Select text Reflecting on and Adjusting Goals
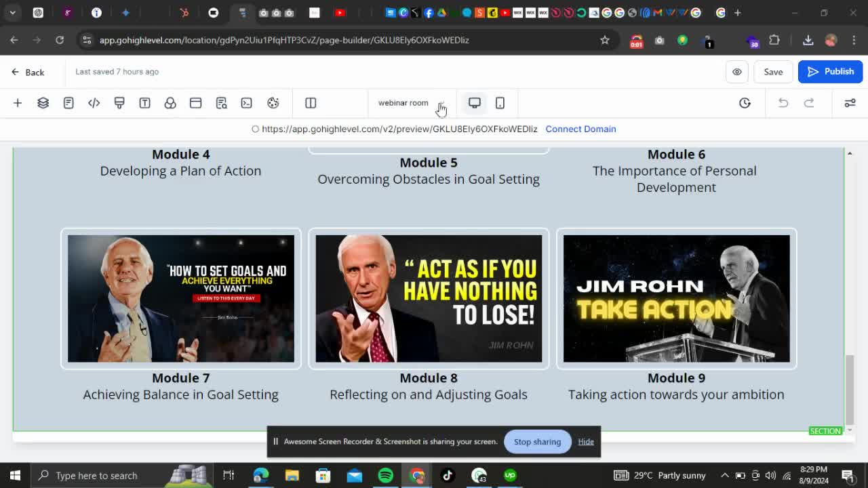The image size is (868, 488). (x=429, y=394)
